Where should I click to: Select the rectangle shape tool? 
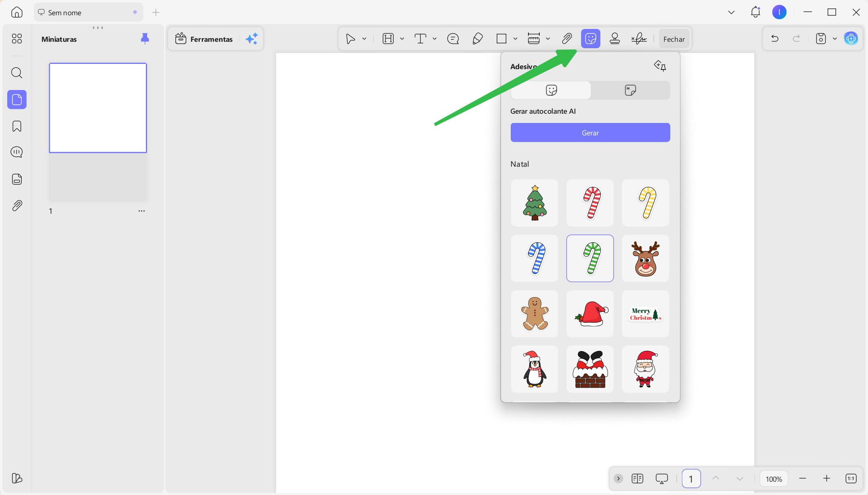[501, 39]
